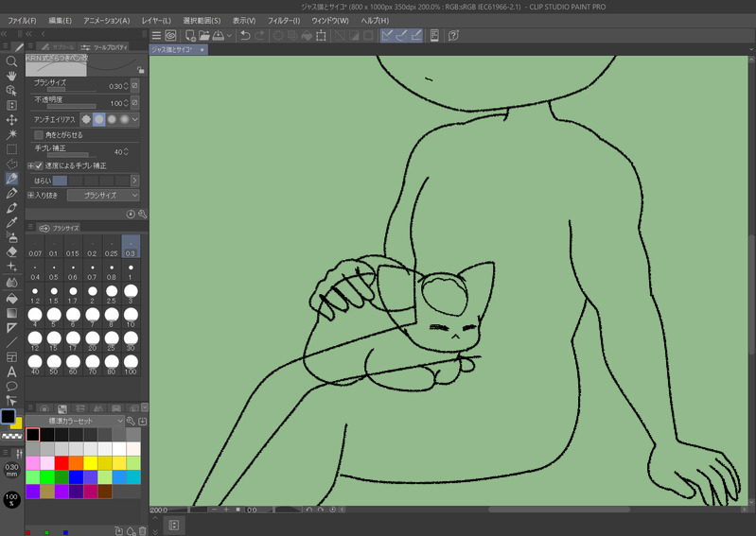Select the Auto select magic wand tool
Viewport: 756px width, 536px height.
pos(11,134)
